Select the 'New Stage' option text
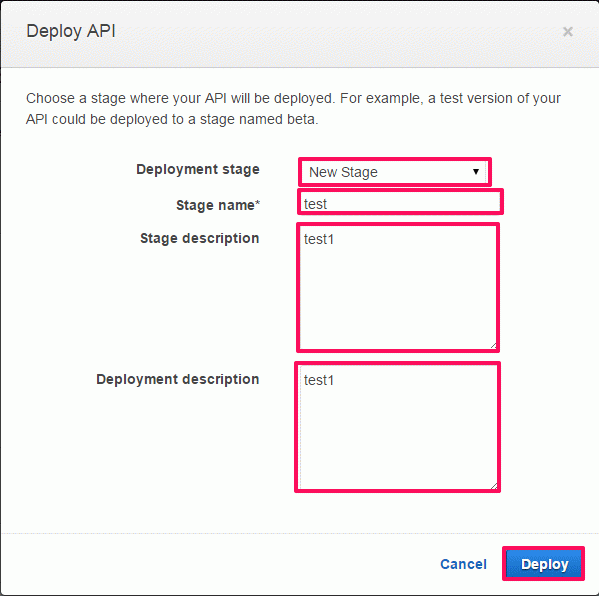This screenshot has height=596, width=599. pyautogui.click(x=343, y=172)
